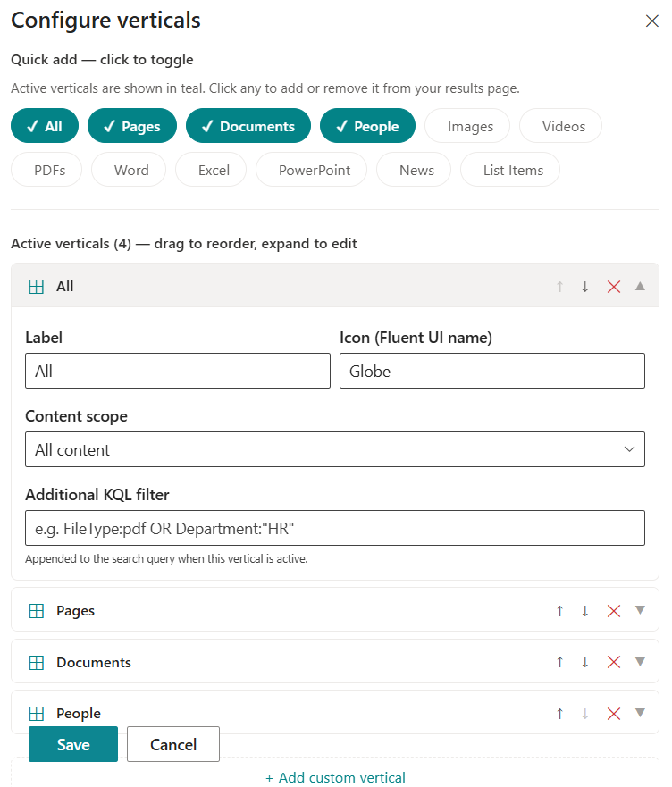672x787 pixels.
Task: Open the Content scope dropdown
Action: click(x=335, y=449)
